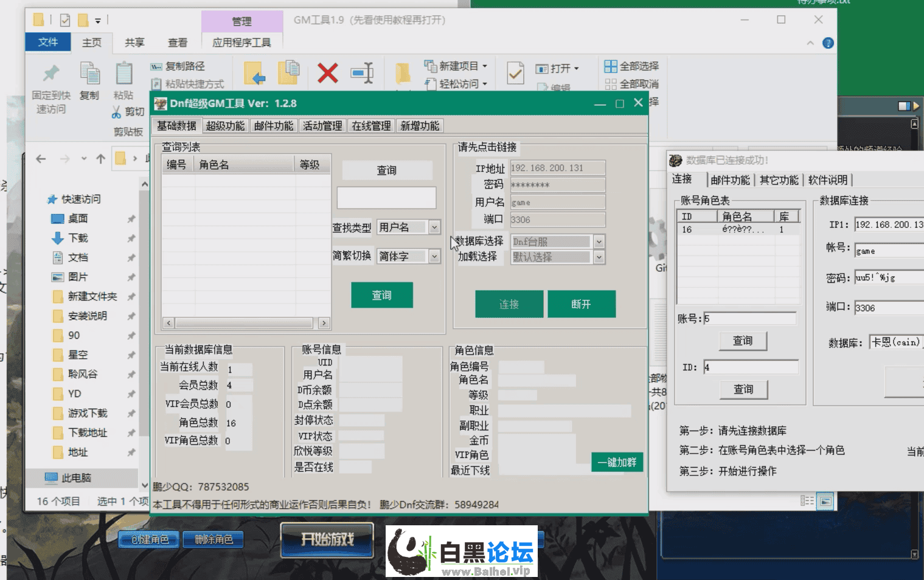This screenshot has width=924, height=580.
Task: Open the 邮件功能 tab in GM tool
Action: pos(274,126)
